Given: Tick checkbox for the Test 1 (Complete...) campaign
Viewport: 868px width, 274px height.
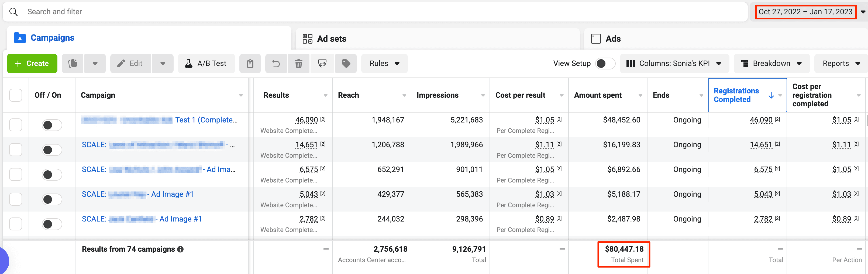Looking at the screenshot, I should (16, 125).
